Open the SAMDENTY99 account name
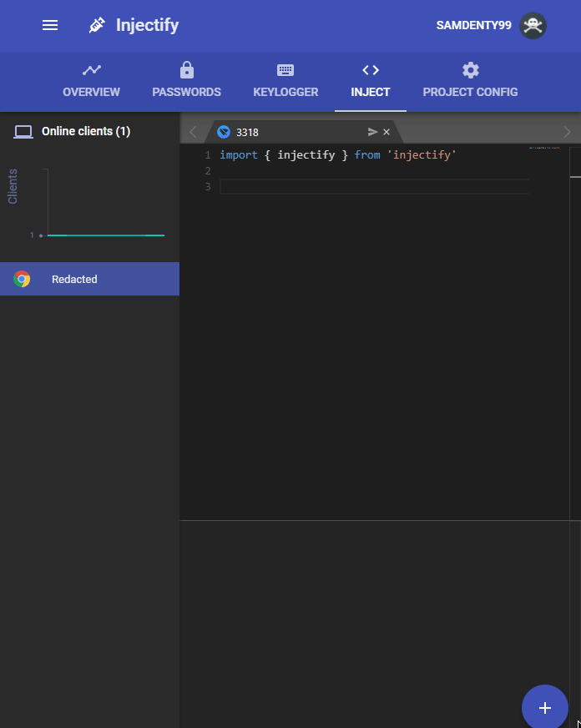The image size is (581, 728). point(473,25)
